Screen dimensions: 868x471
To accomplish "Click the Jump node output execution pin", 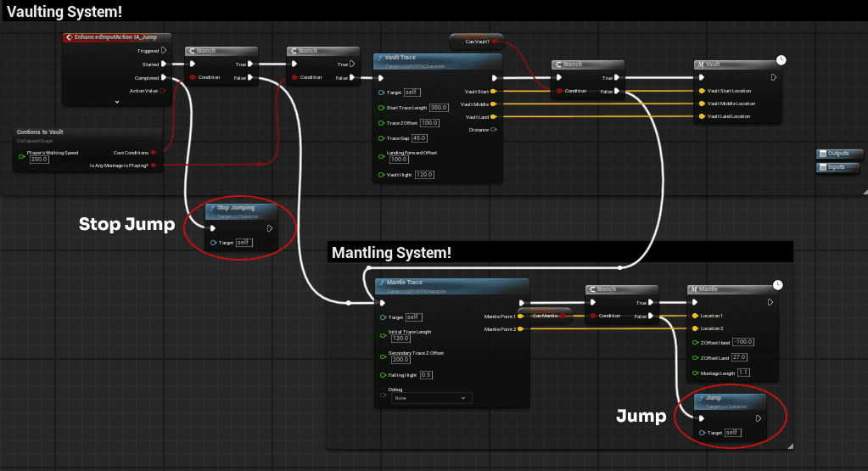I will click(x=759, y=418).
